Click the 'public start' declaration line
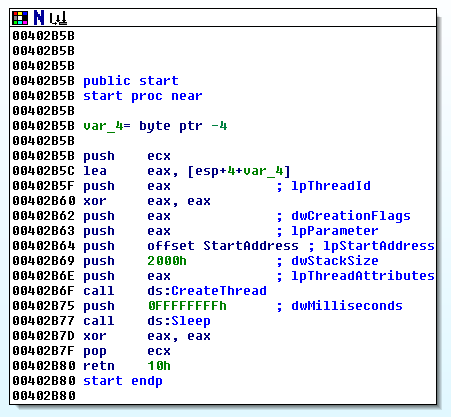This screenshot has width=451, height=417. click(x=131, y=81)
